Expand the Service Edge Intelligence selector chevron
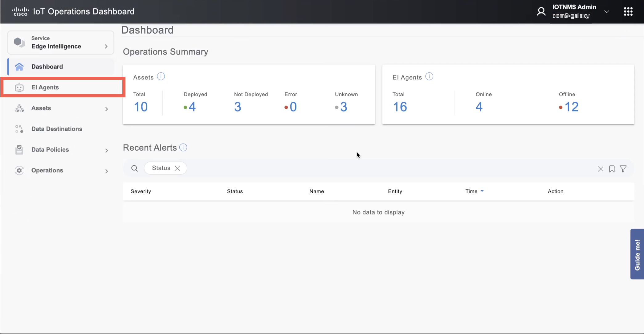 click(x=106, y=46)
